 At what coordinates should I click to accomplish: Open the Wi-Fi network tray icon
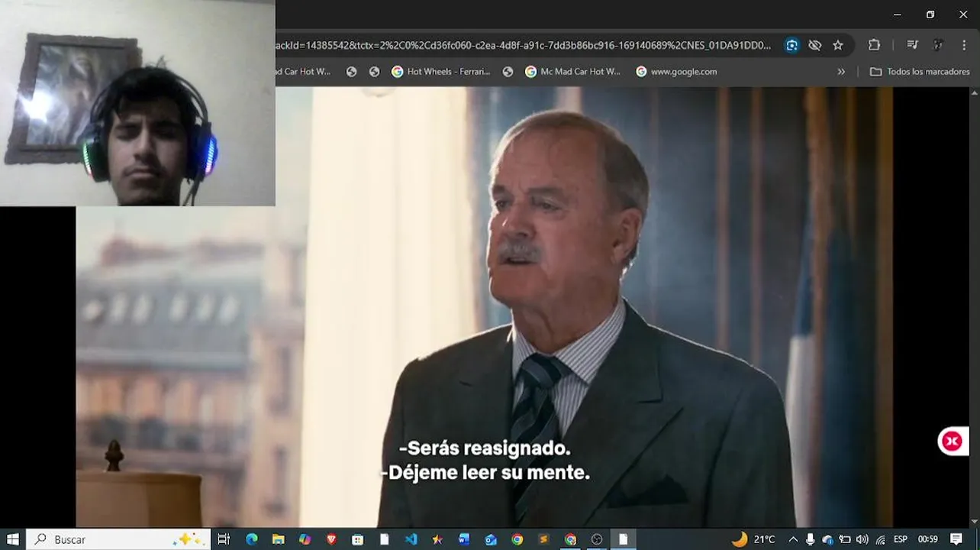[880, 539]
